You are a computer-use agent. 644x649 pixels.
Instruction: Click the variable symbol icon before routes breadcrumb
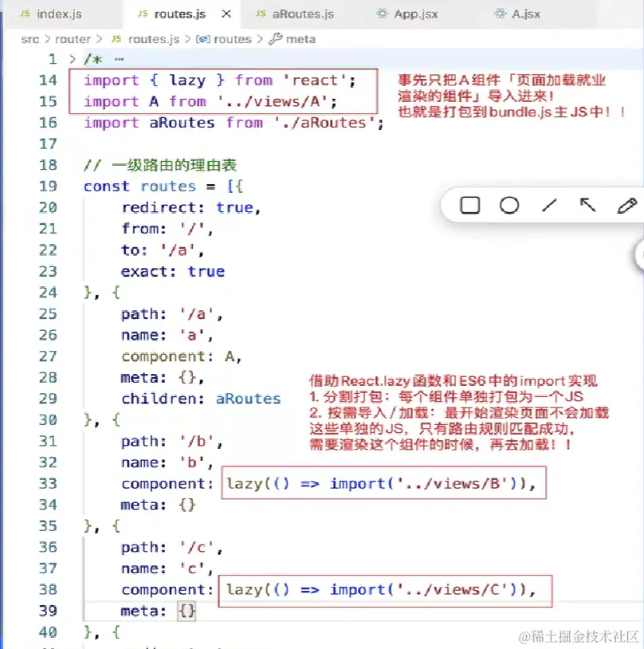point(203,39)
